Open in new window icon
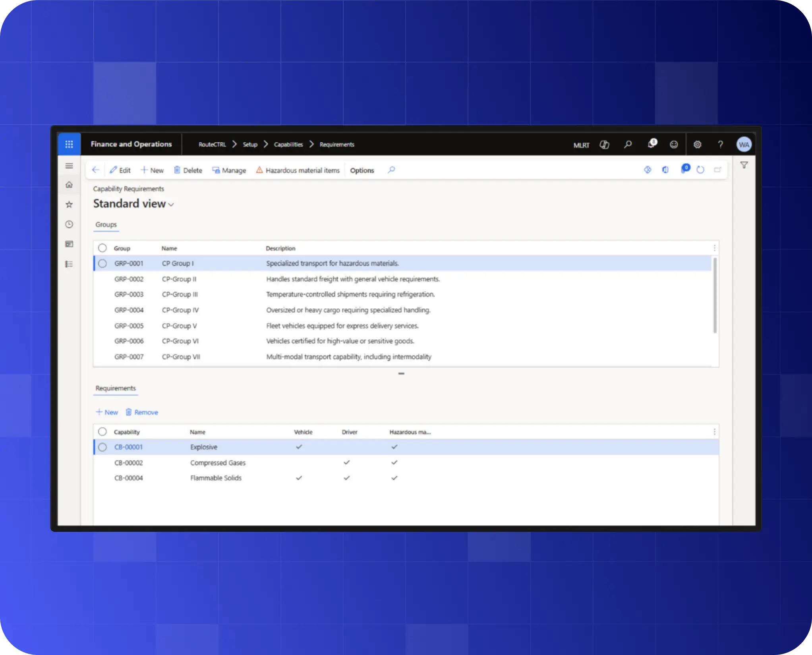The width and height of the screenshot is (812, 655). [717, 170]
